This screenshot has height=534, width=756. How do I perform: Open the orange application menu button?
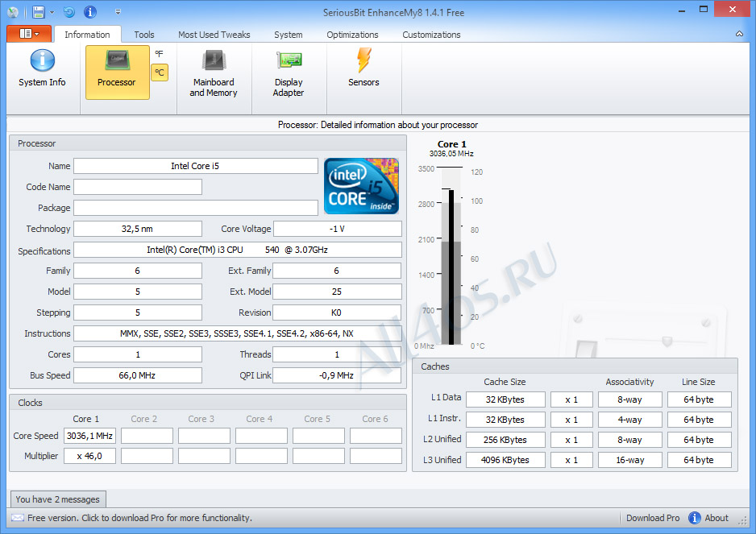click(29, 34)
